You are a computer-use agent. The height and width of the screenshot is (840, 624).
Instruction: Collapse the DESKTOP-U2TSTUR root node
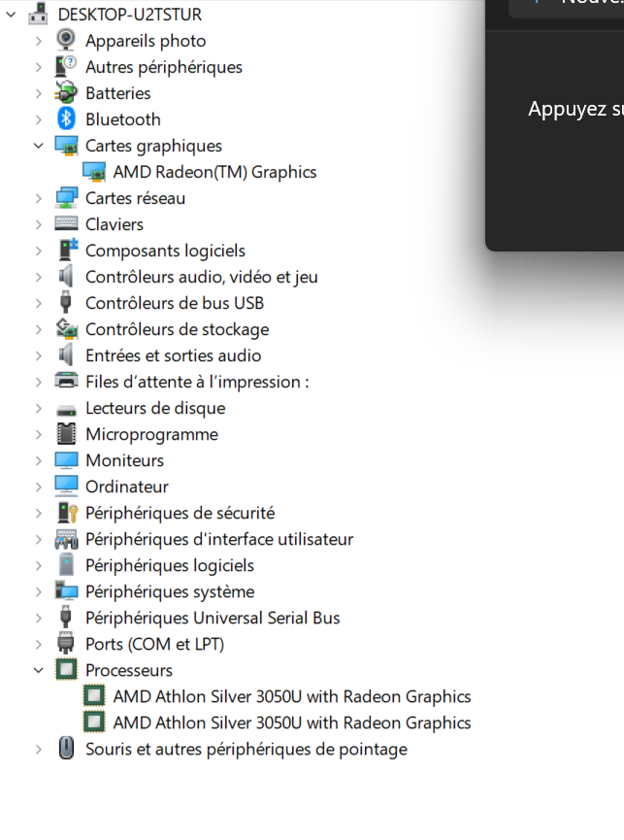[x=12, y=15]
